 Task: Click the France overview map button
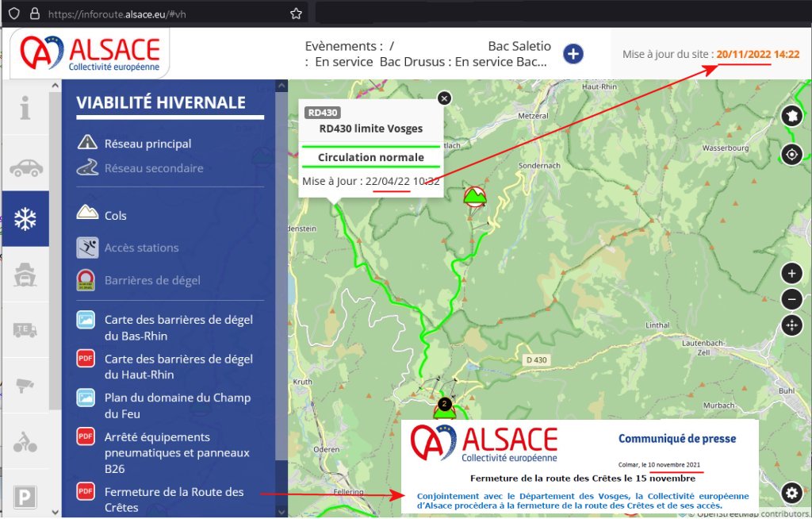792,116
